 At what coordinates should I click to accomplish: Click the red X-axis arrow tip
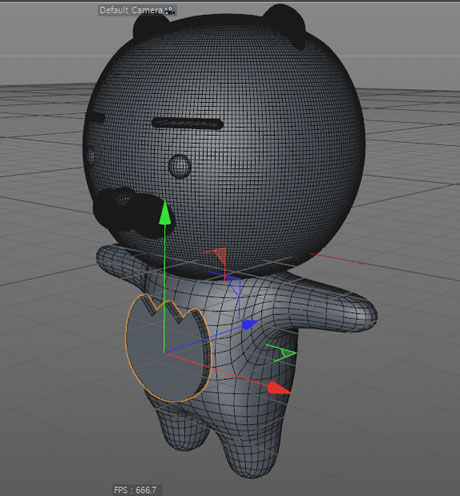[279, 388]
